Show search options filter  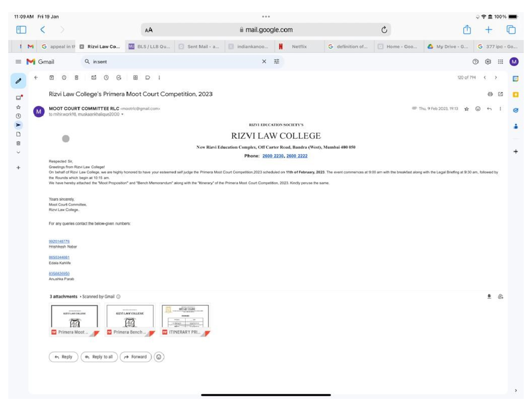click(277, 62)
